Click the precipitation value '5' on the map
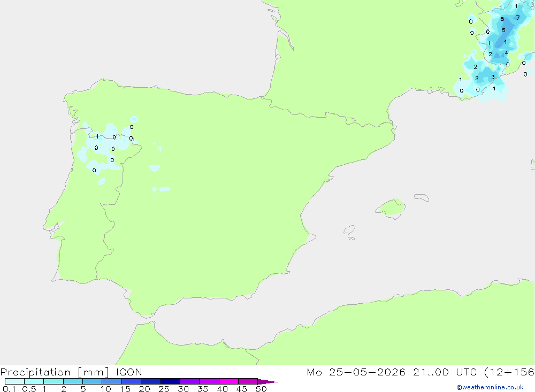The height and width of the screenshot is (392, 535). click(x=503, y=30)
